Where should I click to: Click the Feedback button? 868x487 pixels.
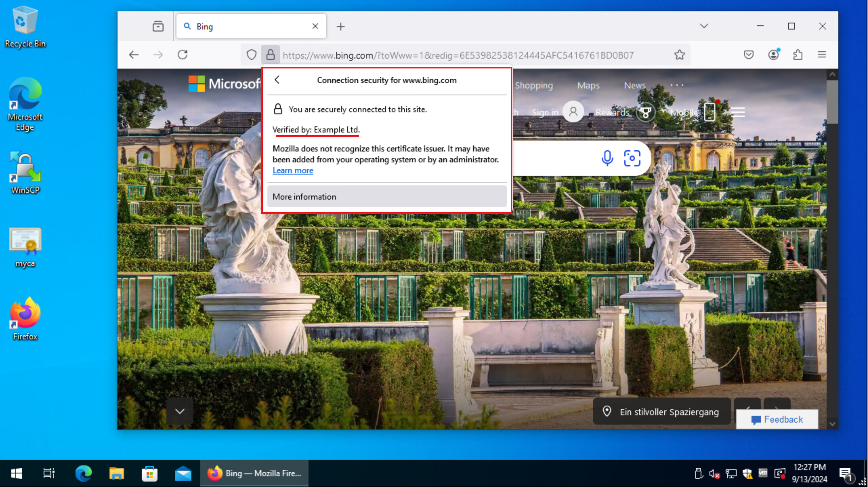(777, 420)
